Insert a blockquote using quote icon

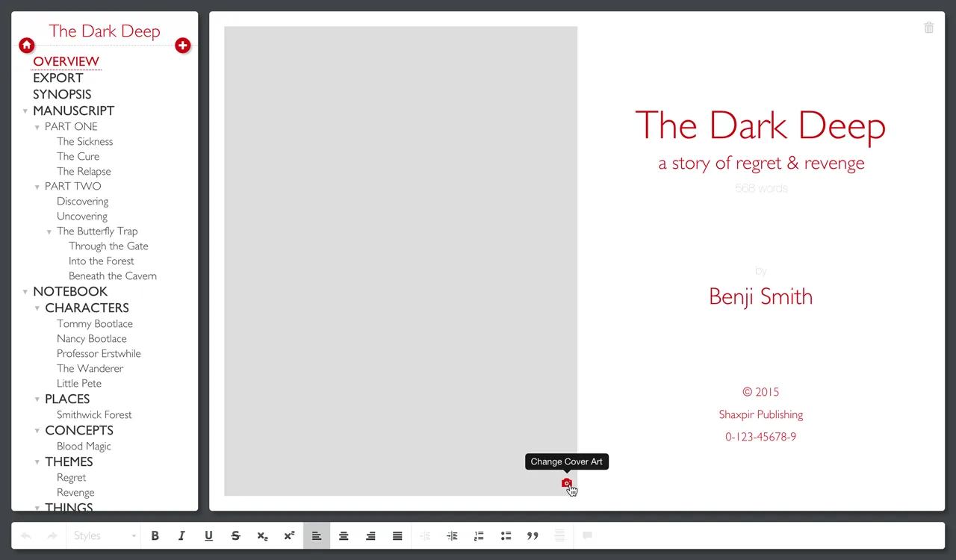pyautogui.click(x=533, y=535)
